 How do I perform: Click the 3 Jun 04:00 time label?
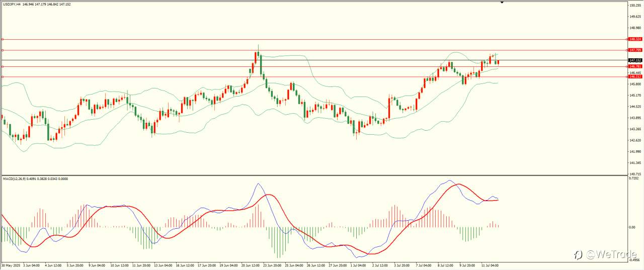click(31, 265)
